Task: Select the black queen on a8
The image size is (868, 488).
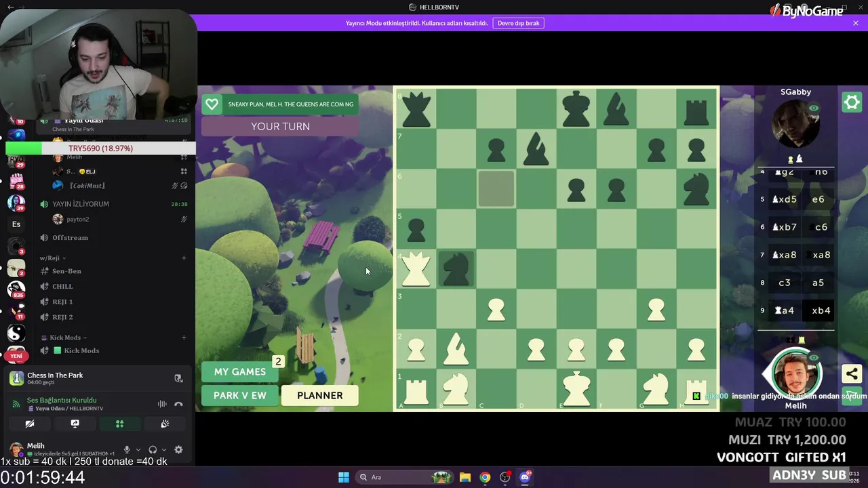Action: 416,110
